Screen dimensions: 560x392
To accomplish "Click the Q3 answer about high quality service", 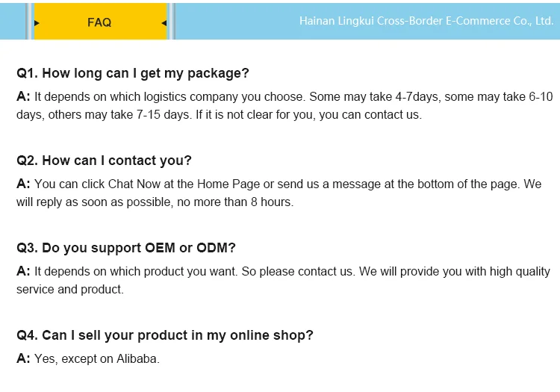I will [x=284, y=280].
